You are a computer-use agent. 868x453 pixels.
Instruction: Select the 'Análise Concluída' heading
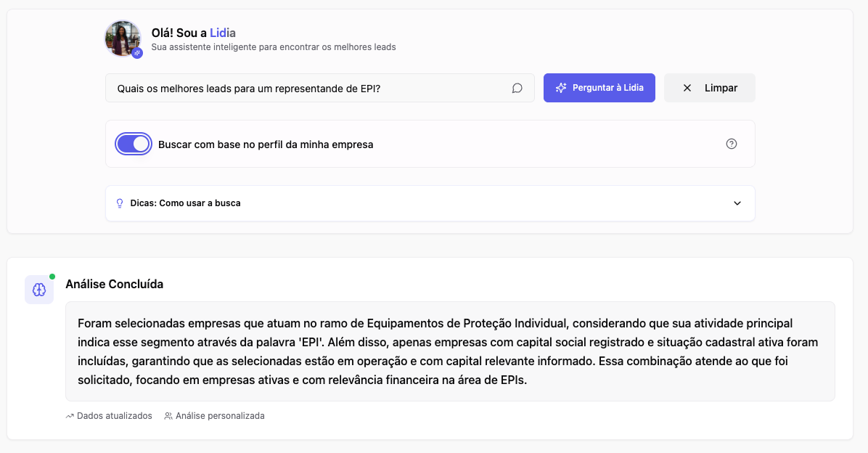point(114,284)
